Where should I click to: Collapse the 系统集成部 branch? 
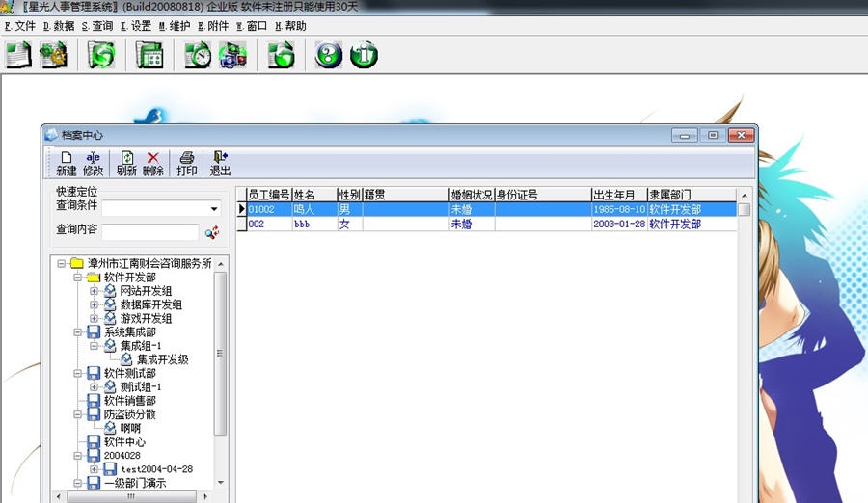coord(77,332)
